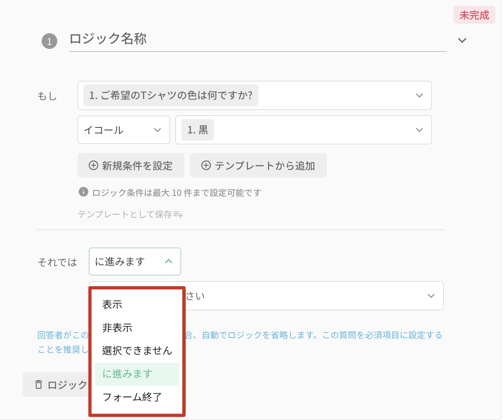Open the イコール operator dropdown
The height and width of the screenshot is (420, 504).
(x=123, y=130)
